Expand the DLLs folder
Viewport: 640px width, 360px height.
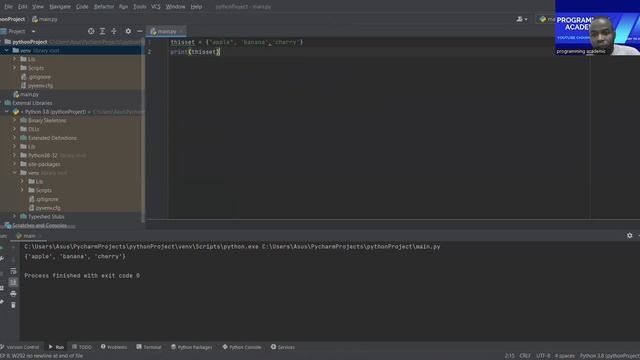15,129
